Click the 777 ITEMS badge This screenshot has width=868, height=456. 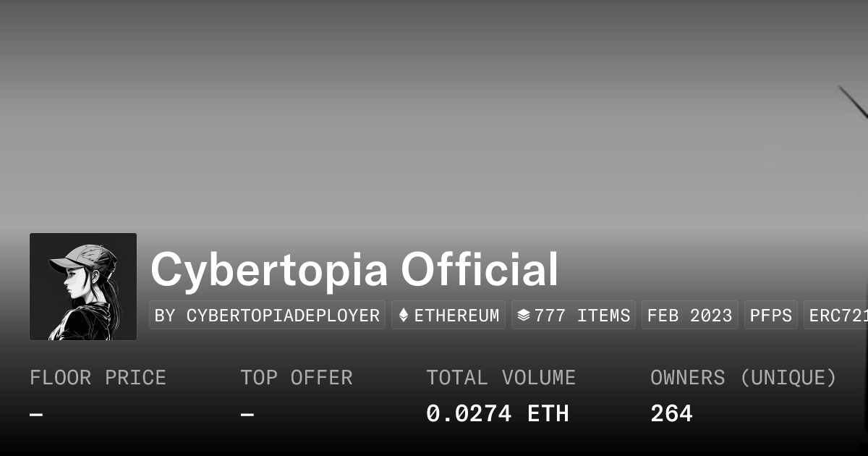click(574, 316)
